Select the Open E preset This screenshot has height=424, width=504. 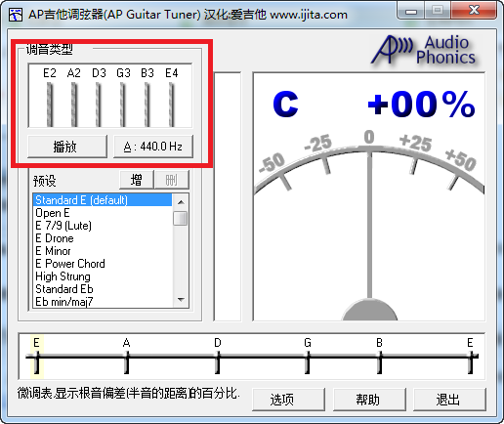tap(103, 213)
